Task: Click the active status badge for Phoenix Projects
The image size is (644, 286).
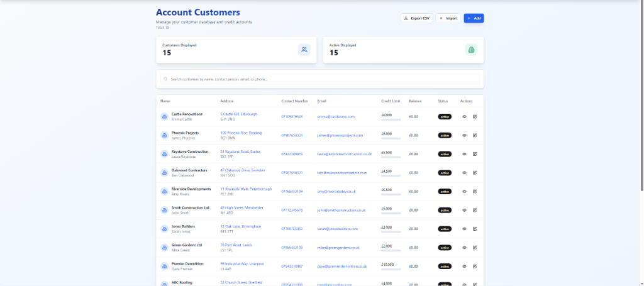Action: (445, 135)
